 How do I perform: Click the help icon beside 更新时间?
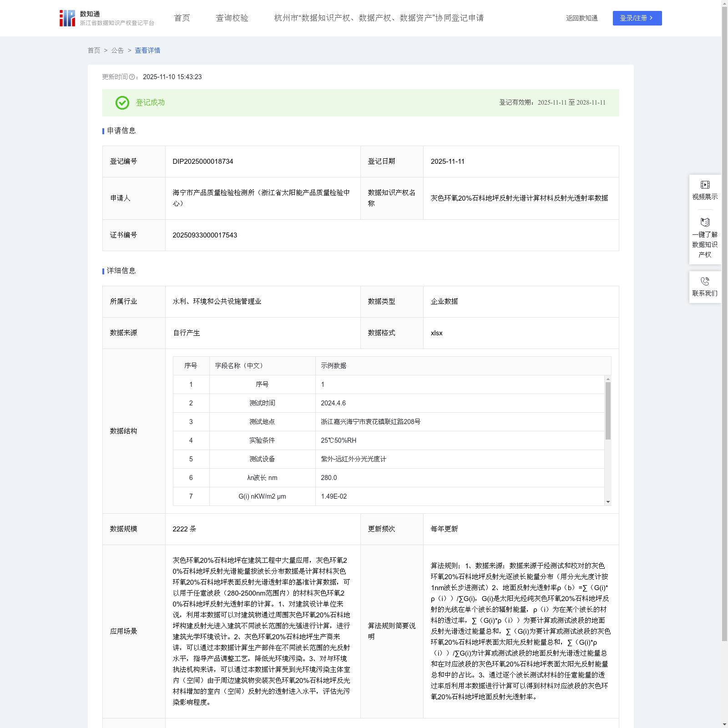[x=132, y=77]
